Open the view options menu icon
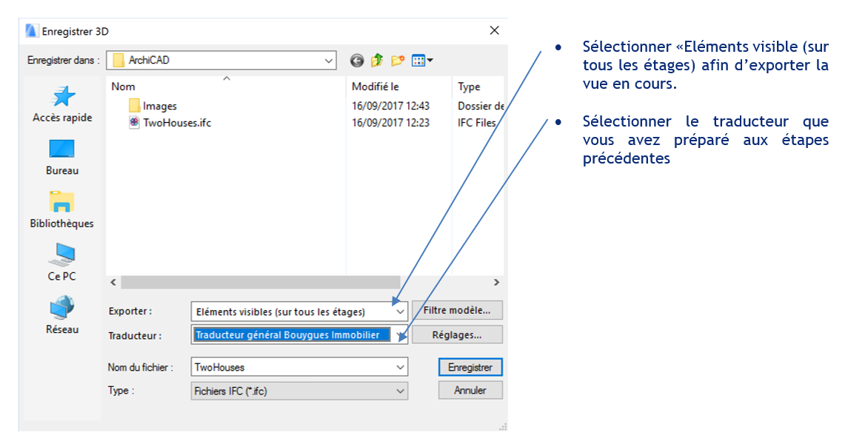 point(422,60)
